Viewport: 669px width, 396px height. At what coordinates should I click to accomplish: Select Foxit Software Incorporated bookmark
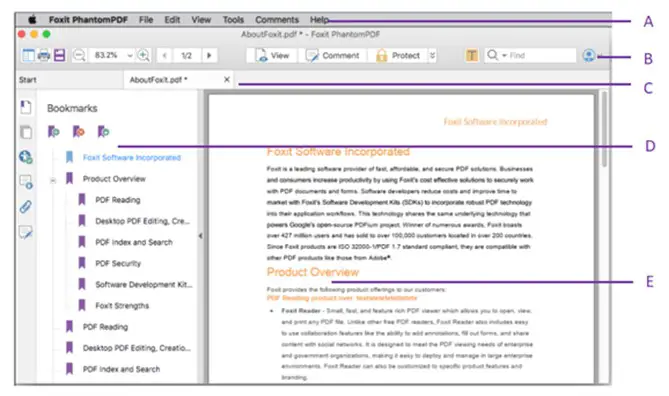(131, 157)
